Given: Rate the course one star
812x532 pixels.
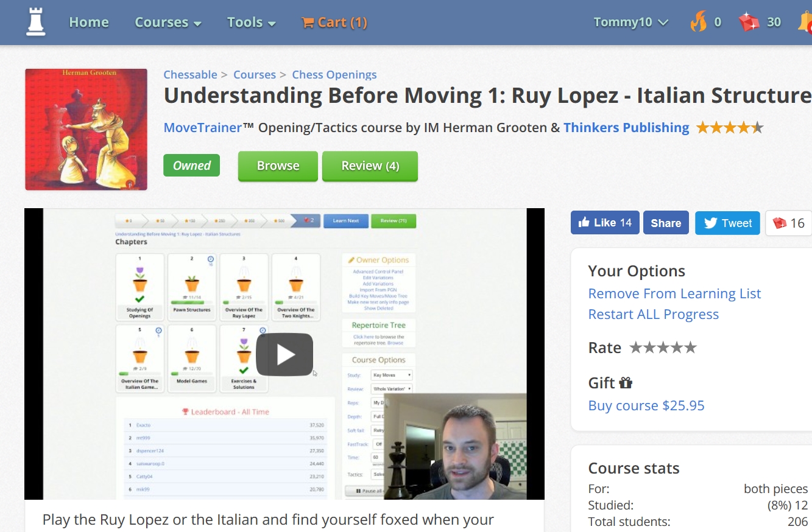Looking at the screenshot, I should (x=636, y=348).
